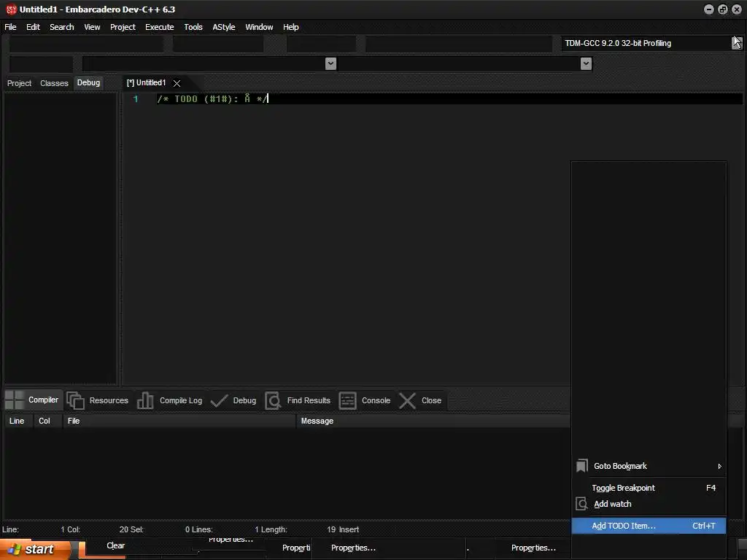
Task: Close the Untitled1 editor tab
Action: click(177, 83)
